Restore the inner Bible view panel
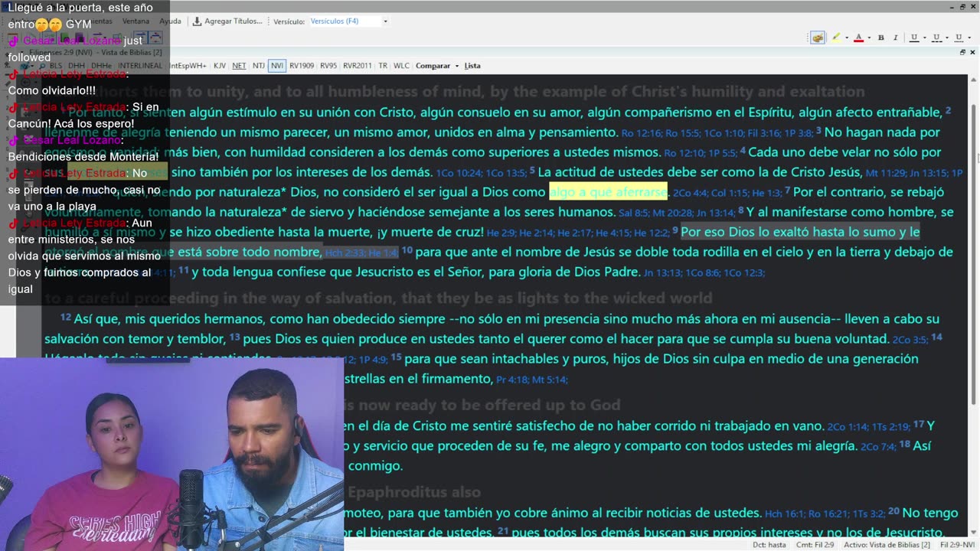The height and width of the screenshot is (551, 980). click(x=963, y=52)
